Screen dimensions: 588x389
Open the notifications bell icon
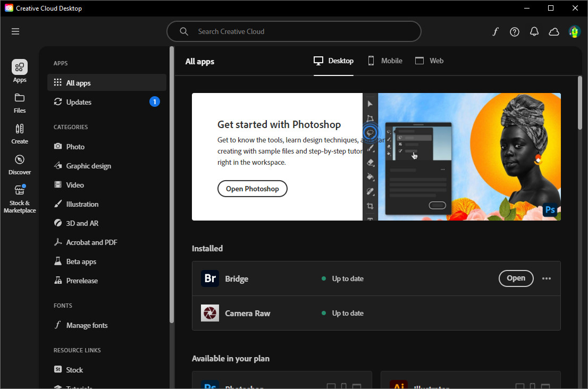click(x=534, y=31)
